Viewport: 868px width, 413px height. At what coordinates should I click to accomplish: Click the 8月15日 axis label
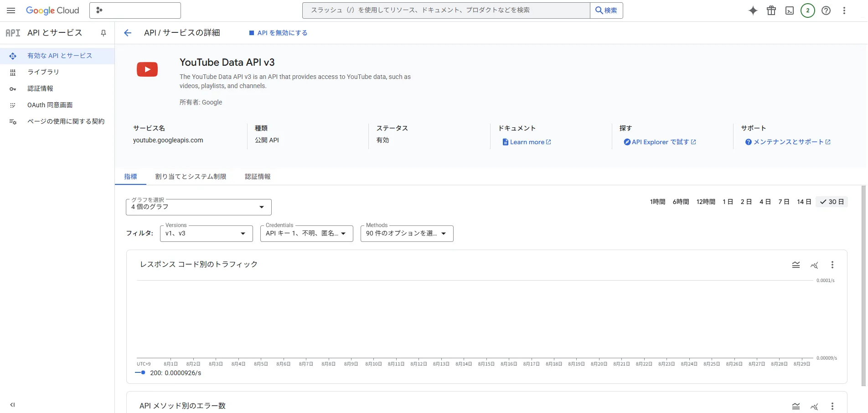point(486,364)
